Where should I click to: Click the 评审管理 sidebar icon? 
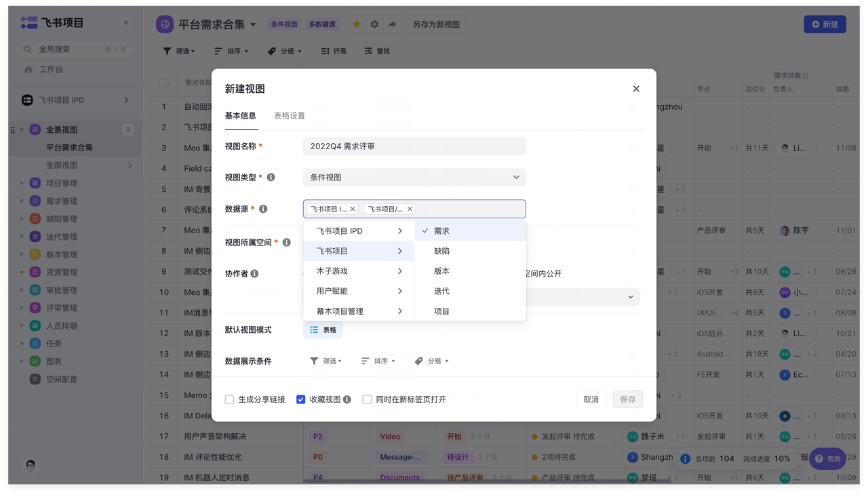click(x=35, y=308)
